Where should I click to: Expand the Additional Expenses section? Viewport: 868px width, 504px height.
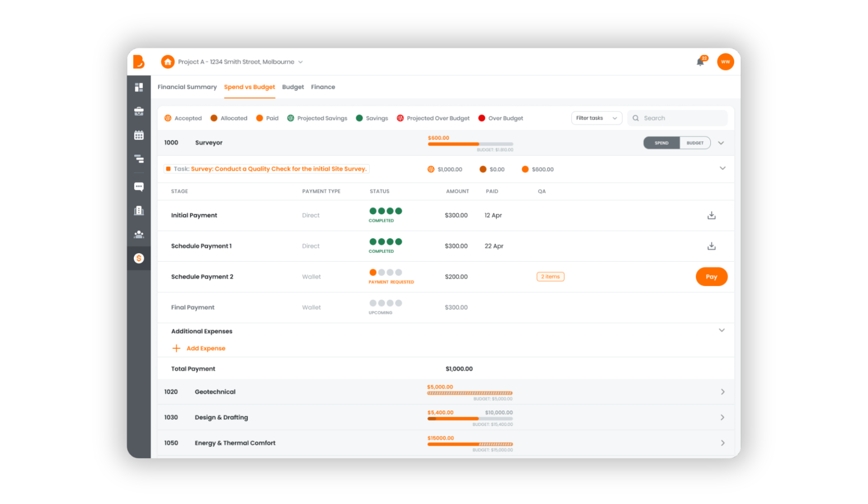coord(722,330)
